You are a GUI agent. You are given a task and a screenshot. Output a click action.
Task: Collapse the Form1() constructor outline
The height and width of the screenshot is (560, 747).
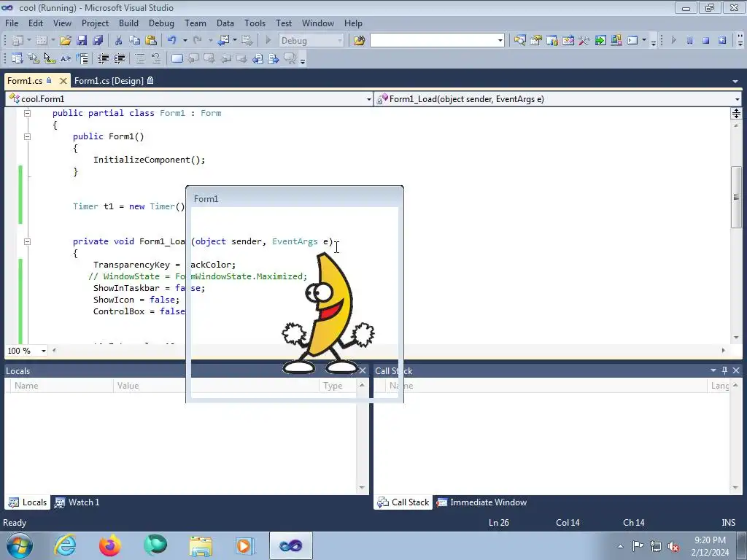27,136
